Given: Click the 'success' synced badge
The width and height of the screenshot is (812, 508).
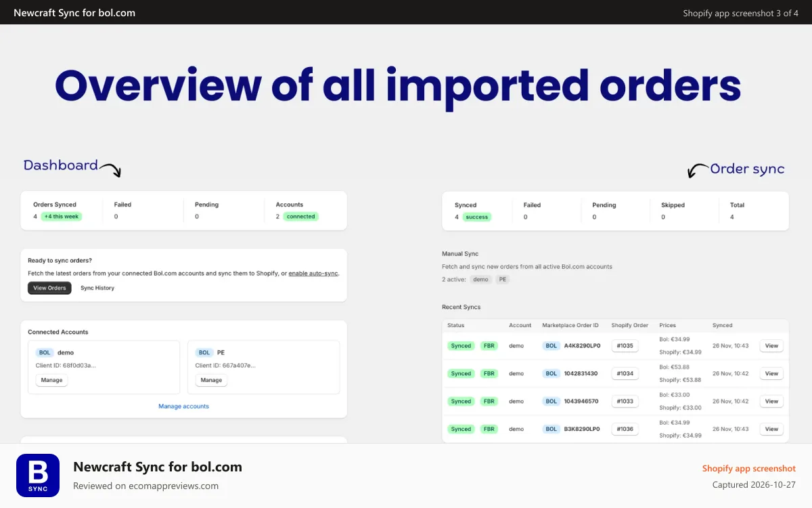Looking at the screenshot, I should click(476, 217).
